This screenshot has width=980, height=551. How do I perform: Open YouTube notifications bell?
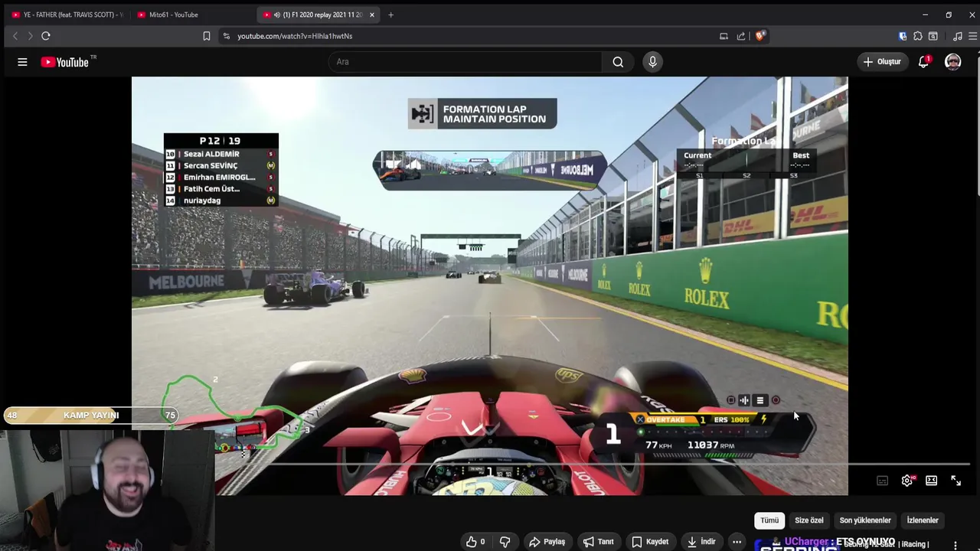[x=923, y=62]
